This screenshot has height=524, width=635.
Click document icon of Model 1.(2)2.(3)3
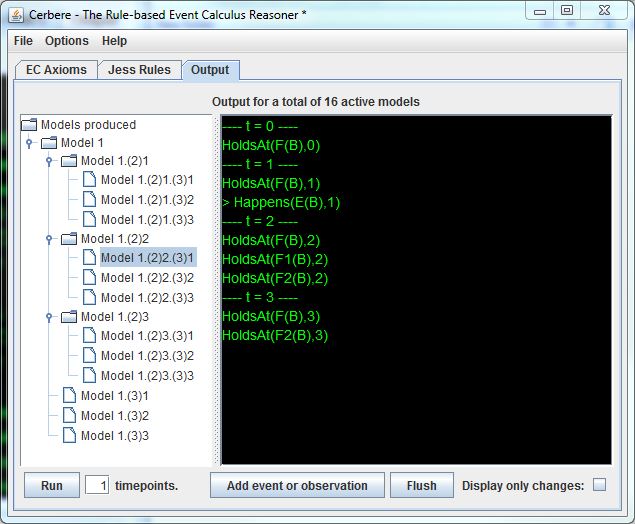pos(89,297)
